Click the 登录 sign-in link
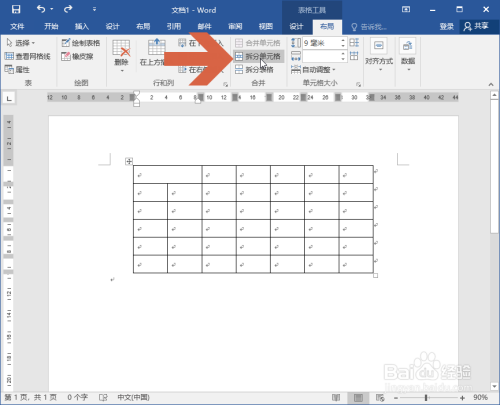 tap(446, 26)
